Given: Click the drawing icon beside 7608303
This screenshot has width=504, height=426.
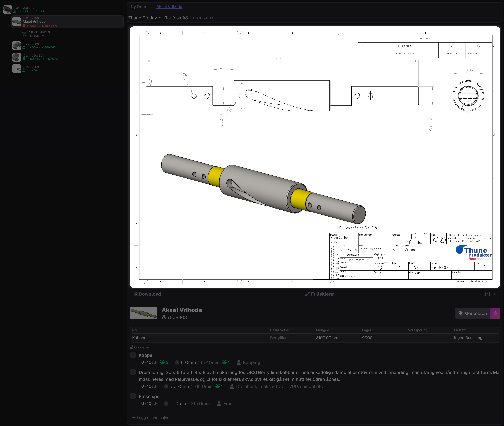Looking at the screenshot, I should pos(164,317).
